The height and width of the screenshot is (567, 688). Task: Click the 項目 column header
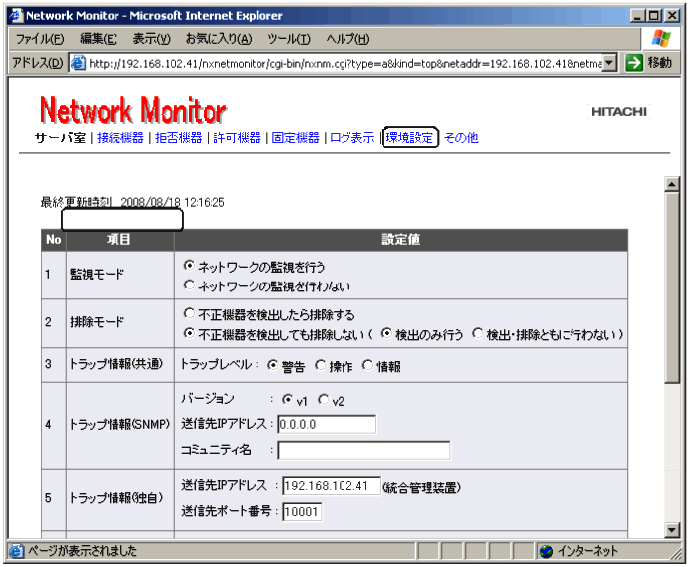coord(118,240)
